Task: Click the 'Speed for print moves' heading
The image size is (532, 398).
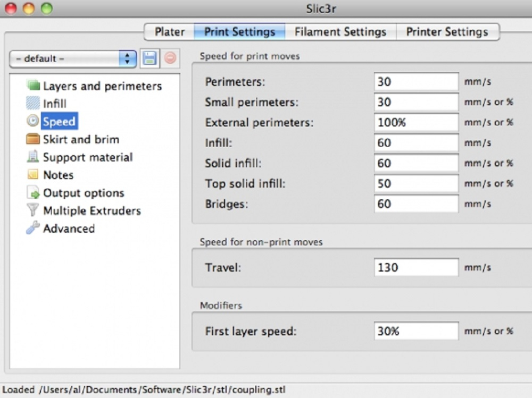Action: pos(250,56)
